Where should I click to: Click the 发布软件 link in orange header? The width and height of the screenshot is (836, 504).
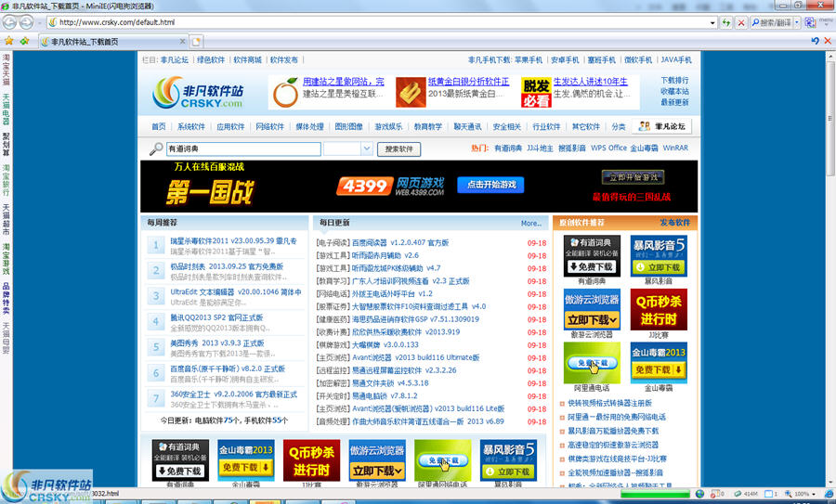pos(674,223)
